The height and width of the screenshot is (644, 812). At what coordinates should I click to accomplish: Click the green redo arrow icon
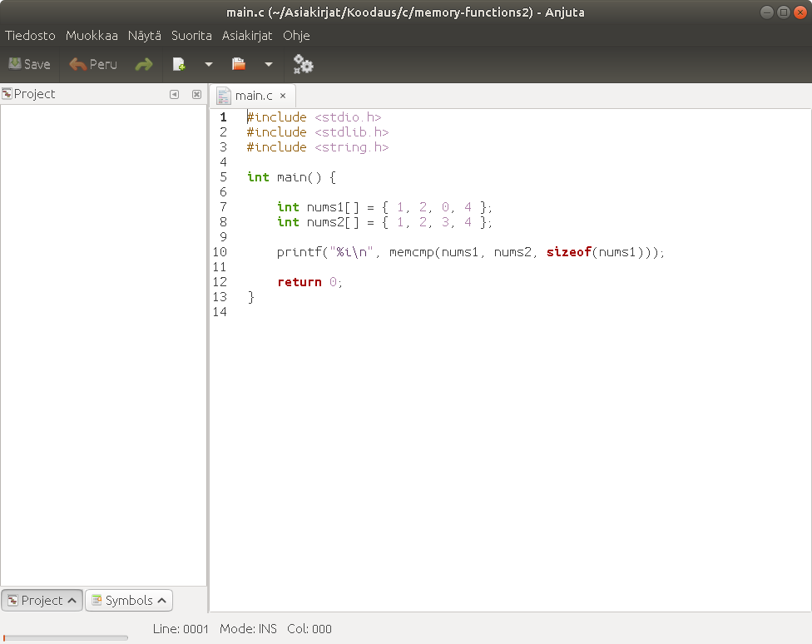click(x=144, y=64)
